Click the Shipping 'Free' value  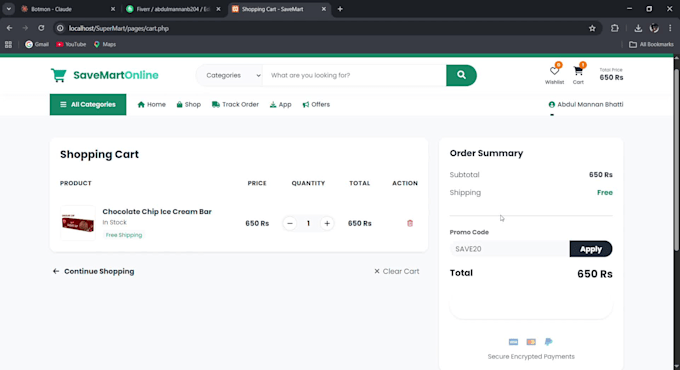click(x=605, y=193)
